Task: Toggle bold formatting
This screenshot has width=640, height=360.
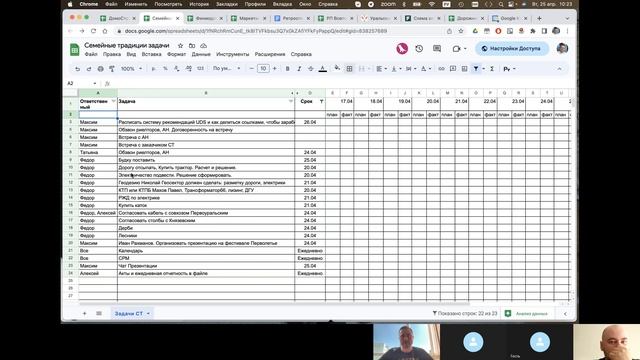Action: 287,69
